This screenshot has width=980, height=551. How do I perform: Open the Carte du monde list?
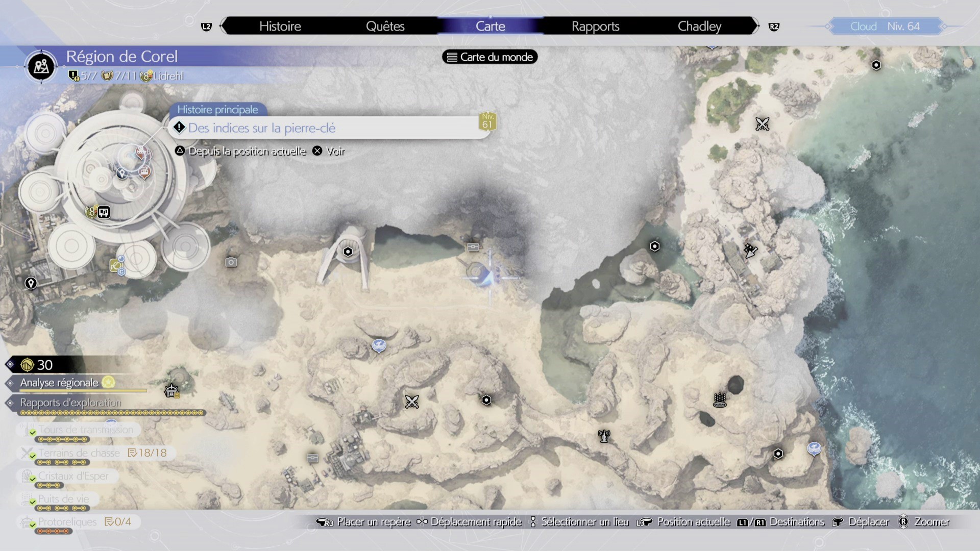tap(490, 57)
